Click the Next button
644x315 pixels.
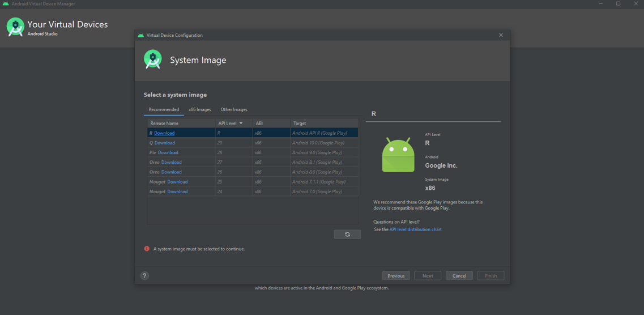428,275
